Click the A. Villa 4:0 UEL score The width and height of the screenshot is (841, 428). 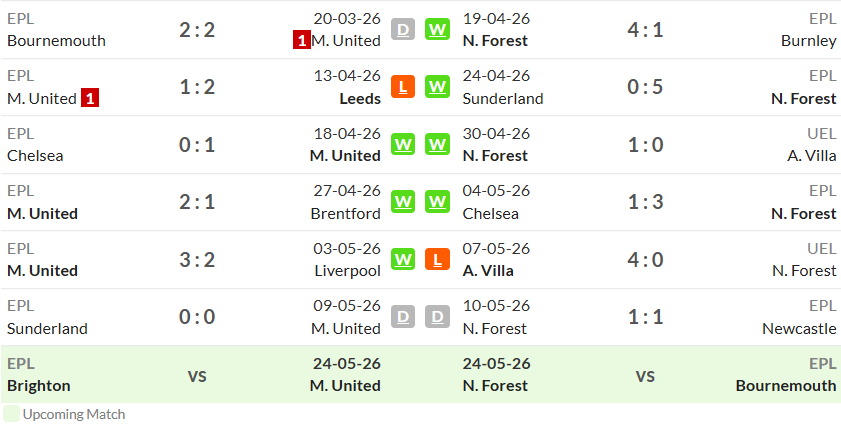click(x=645, y=259)
